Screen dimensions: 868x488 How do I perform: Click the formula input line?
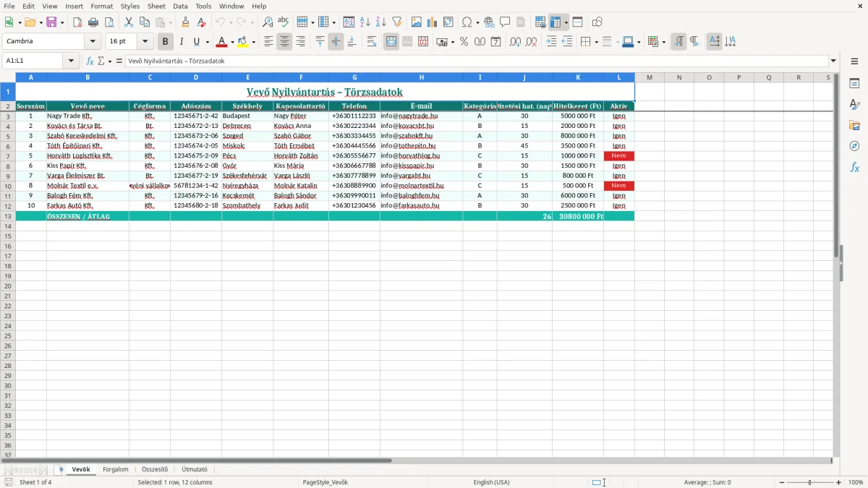point(477,61)
